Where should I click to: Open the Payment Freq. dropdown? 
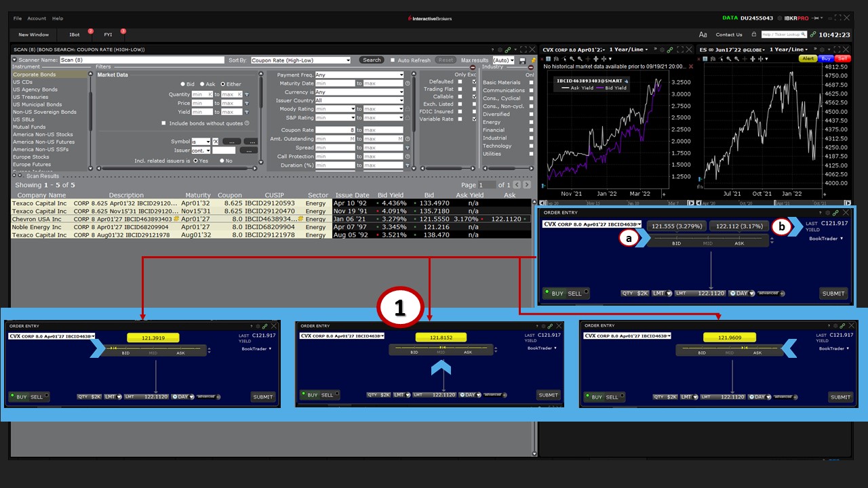(359, 75)
